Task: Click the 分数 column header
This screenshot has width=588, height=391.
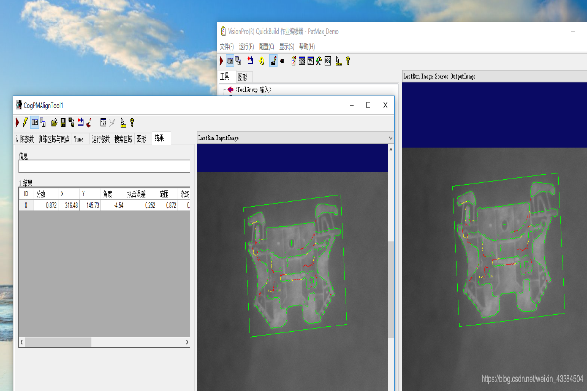Action: (46, 194)
